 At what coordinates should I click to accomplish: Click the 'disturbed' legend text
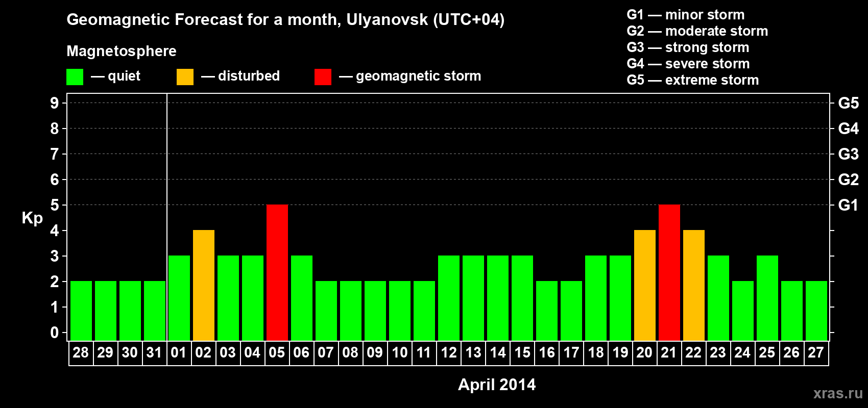pos(249,76)
